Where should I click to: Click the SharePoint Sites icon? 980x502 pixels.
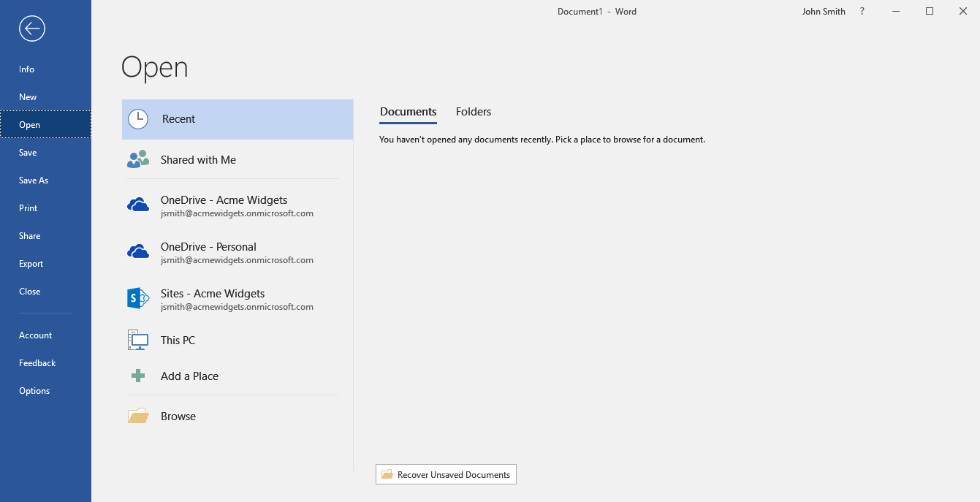tap(138, 299)
